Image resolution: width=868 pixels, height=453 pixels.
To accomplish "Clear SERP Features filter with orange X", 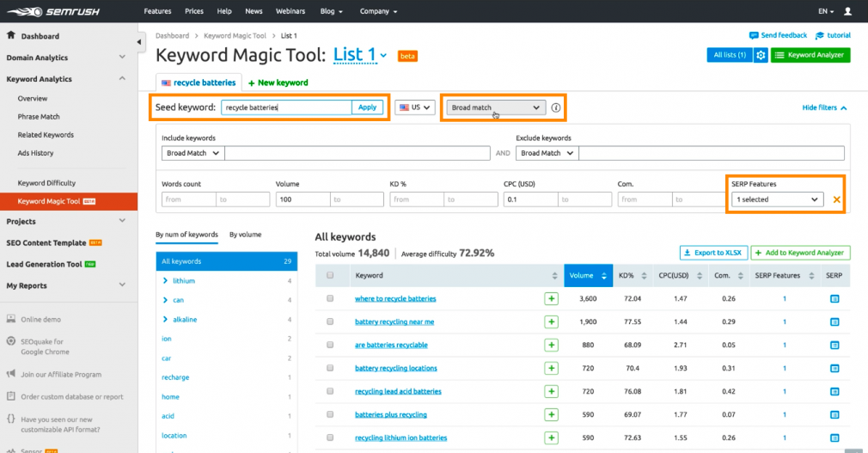I will point(836,199).
